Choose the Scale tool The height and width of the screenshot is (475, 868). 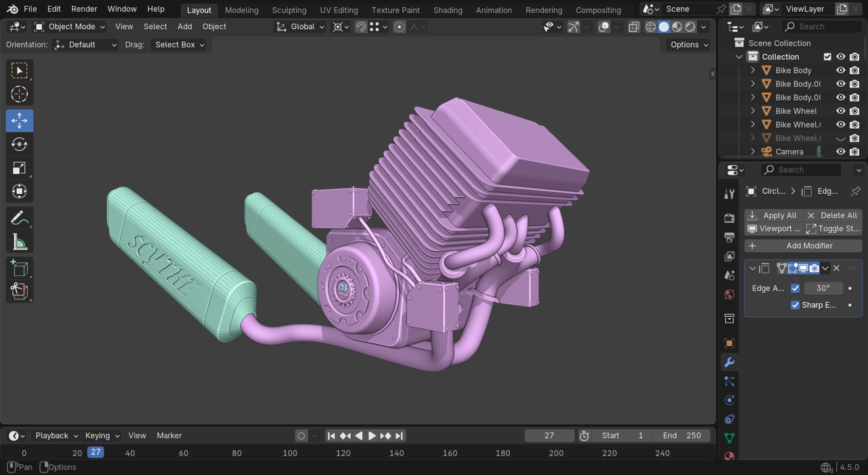[x=19, y=168]
